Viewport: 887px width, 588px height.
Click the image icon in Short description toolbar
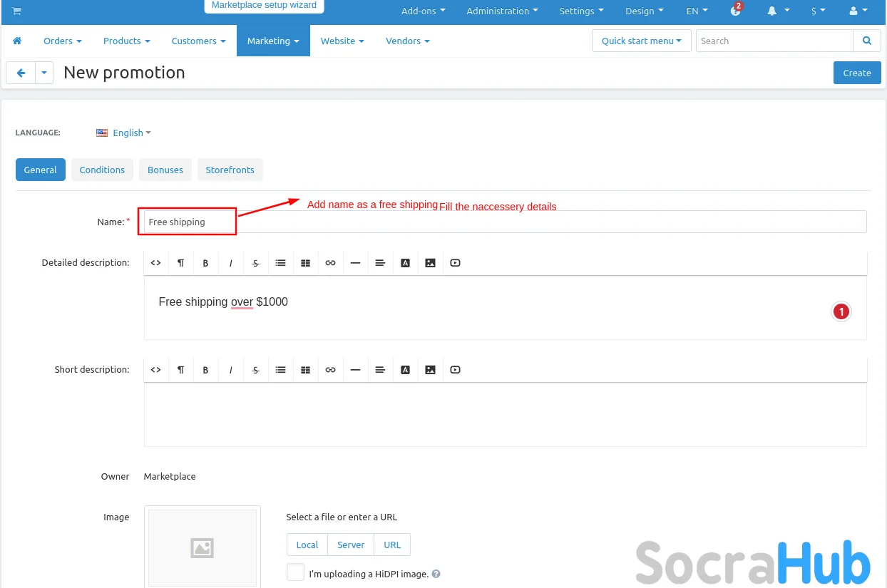430,370
